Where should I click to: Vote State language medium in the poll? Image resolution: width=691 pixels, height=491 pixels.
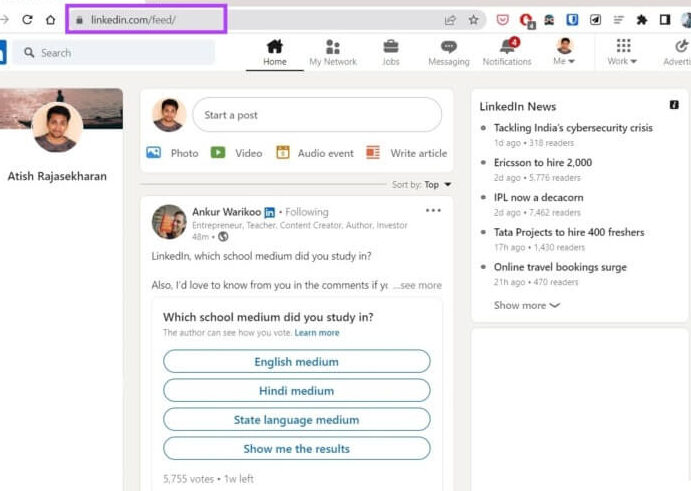pos(297,420)
